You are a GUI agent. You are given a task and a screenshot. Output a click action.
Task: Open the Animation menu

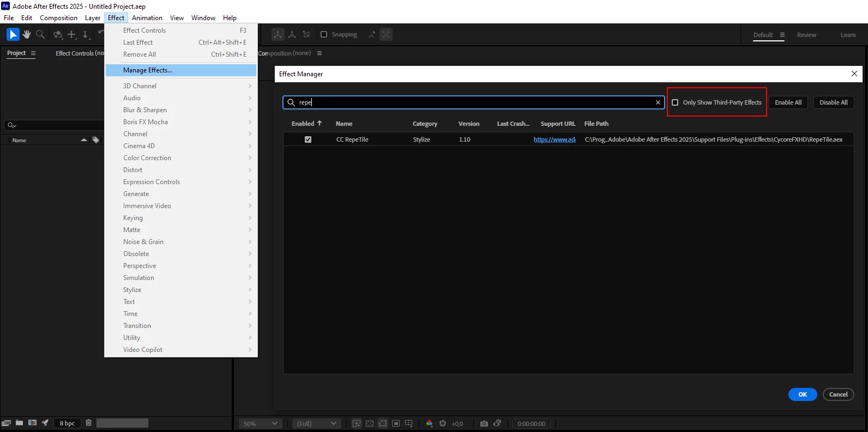147,18
